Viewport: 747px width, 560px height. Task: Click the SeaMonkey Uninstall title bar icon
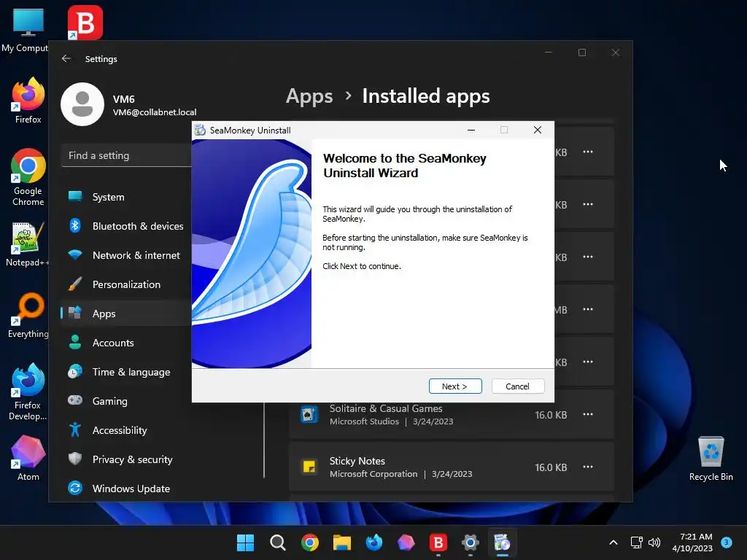coord(201,130)
